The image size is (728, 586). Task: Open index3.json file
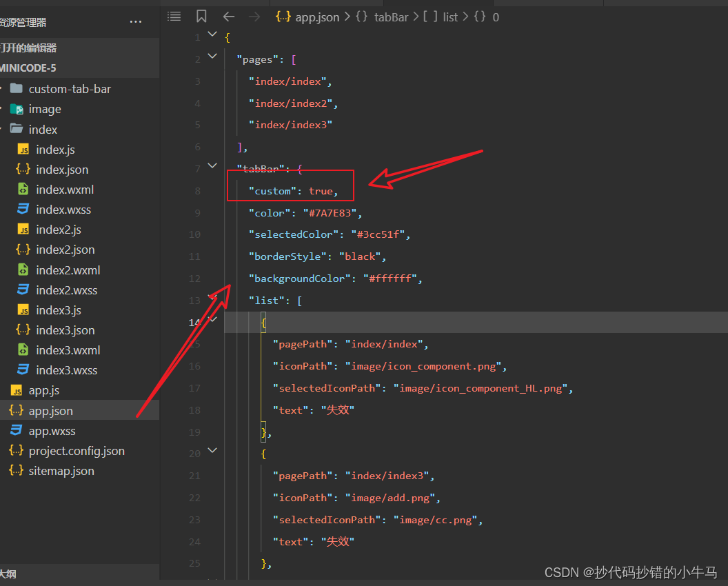[x=65, y=330]
